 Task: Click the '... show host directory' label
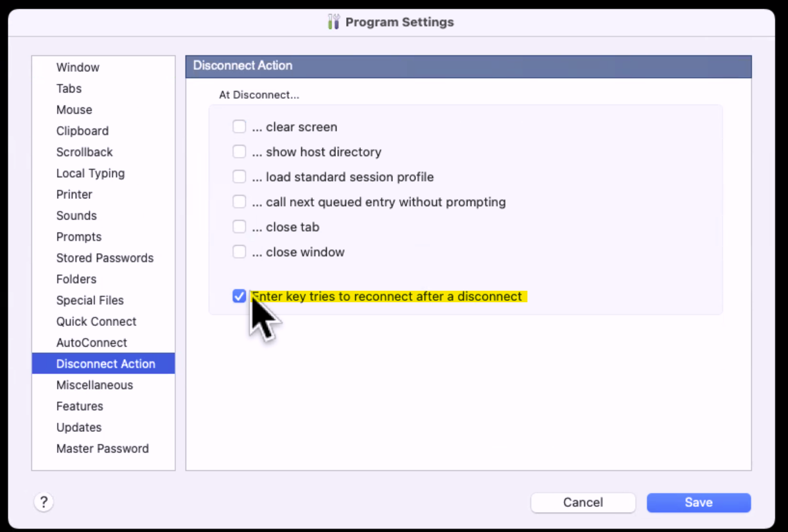[317, 152]
